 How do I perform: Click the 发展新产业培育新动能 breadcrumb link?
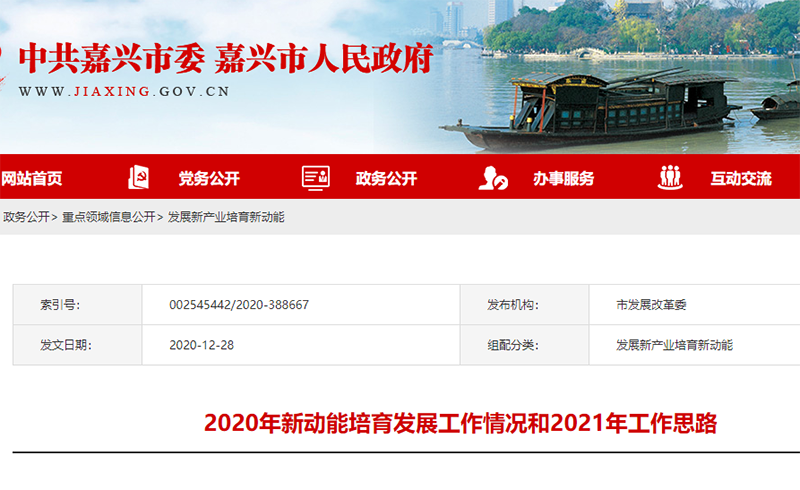[x=226, y=217]
